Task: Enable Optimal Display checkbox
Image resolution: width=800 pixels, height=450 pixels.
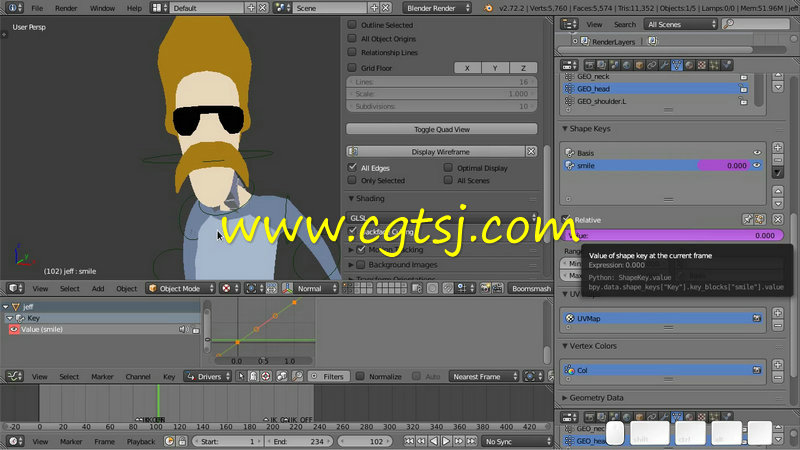Action: coord(448,167)
